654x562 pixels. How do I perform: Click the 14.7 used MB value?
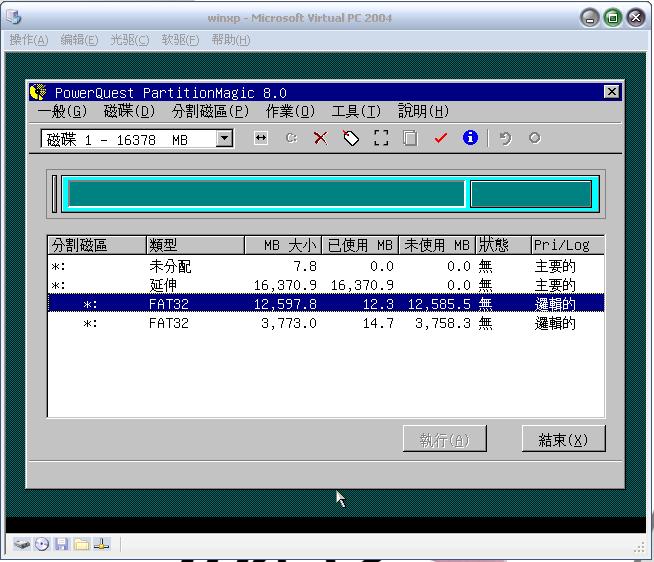coord(378,323)
